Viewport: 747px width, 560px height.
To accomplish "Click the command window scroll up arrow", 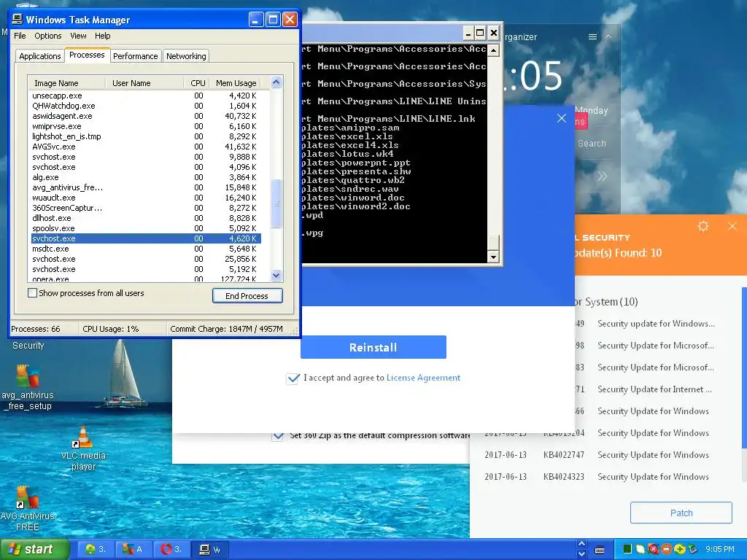I will (x=494, y=50).
